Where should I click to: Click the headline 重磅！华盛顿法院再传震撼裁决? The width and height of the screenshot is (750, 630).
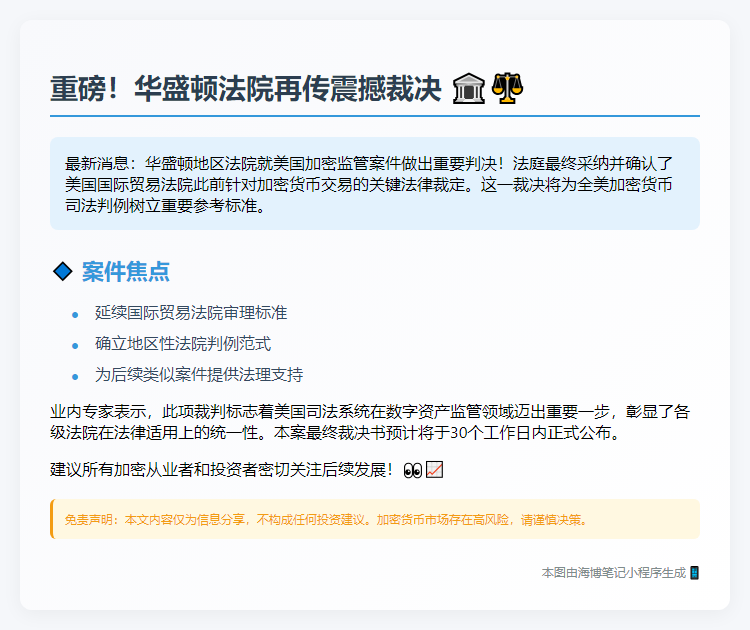(246, 89)
